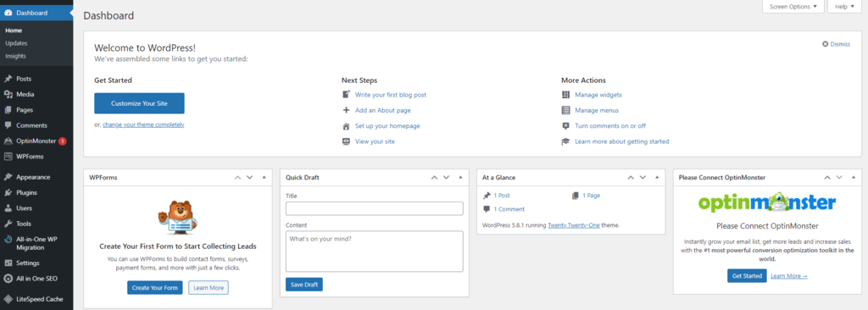Click the WPForms bear mascot image
This screenshot has width=868, height=310.
[x=178, y=217]
